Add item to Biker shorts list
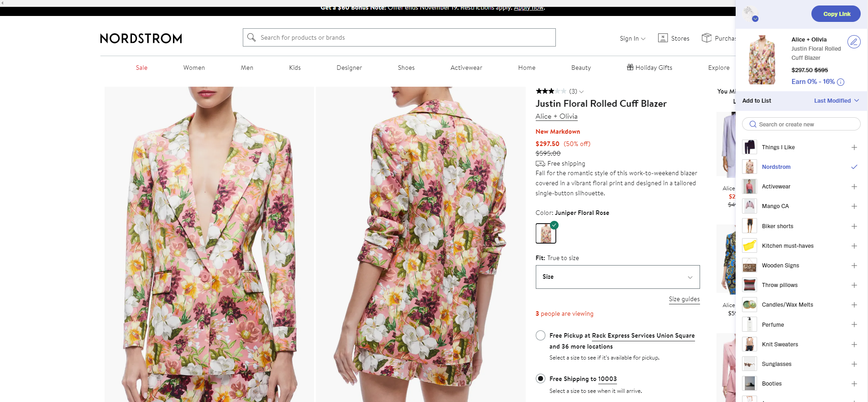The image size is (868, 402). [x=854, y=226]
